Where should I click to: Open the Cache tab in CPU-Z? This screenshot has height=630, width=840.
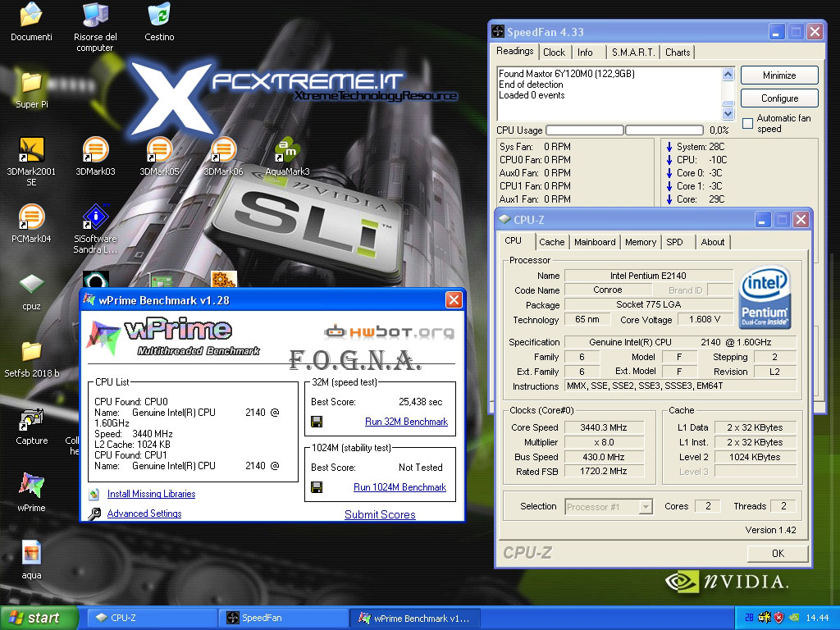tap(552, 242)
